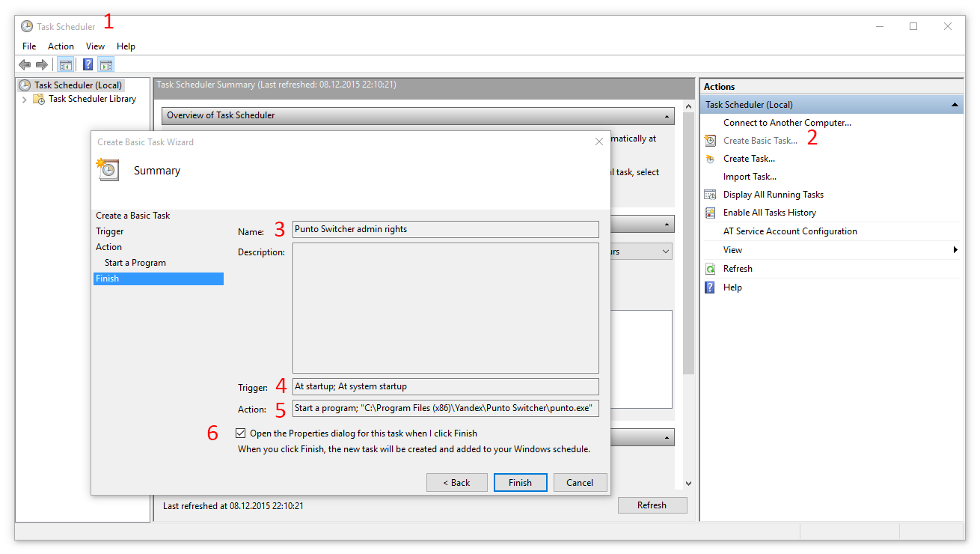Click Display All Running Tasks link
The height and width of the screenshot is (554, 980).
point(774,195)
